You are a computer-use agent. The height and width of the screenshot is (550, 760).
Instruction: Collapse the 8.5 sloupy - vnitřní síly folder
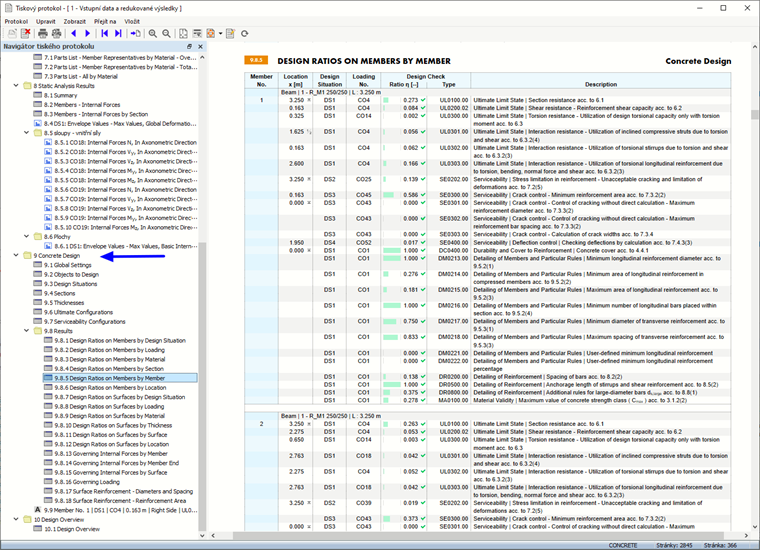pos(27,132)
